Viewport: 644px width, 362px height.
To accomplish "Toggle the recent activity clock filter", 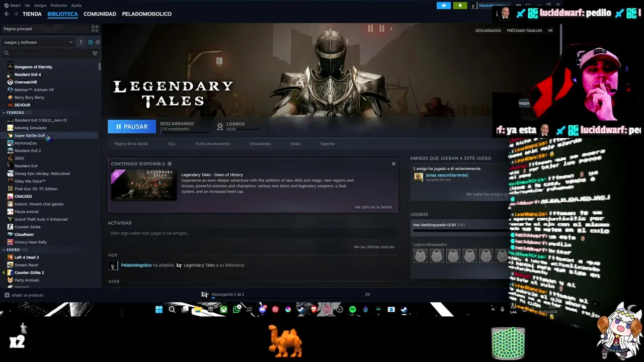I will [91, 42].
